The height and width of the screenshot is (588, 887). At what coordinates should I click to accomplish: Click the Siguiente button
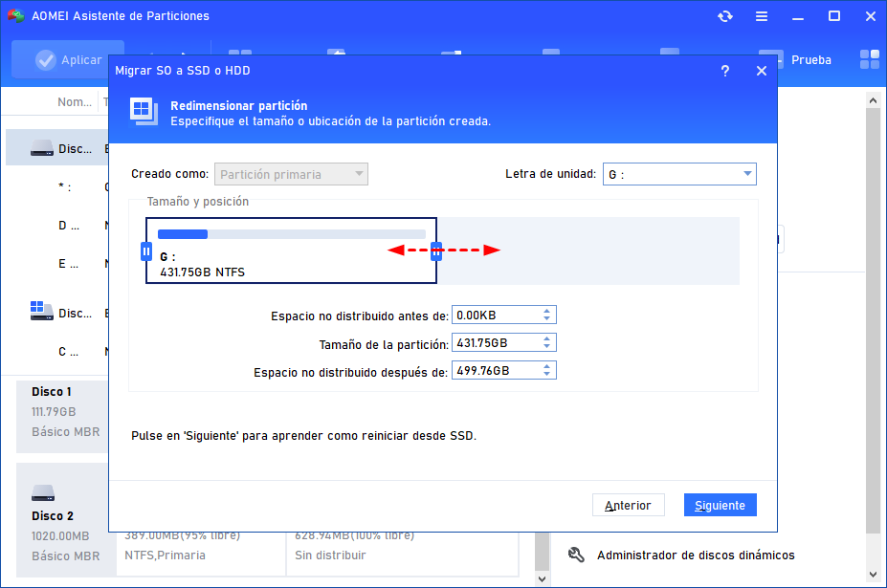click(720, 505)
